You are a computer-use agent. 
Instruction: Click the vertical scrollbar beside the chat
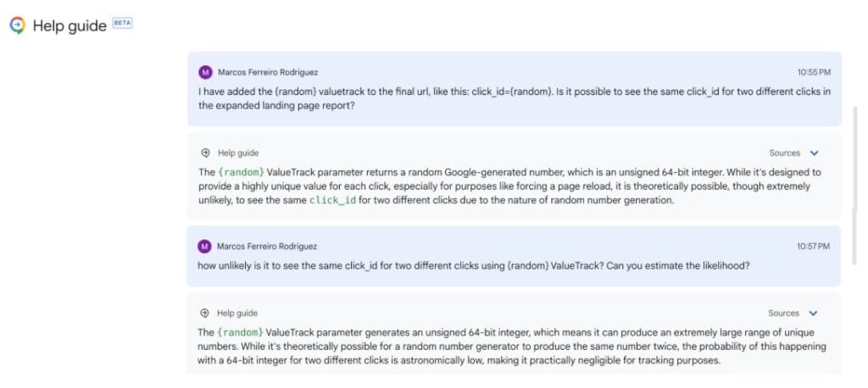pos(854,169)
